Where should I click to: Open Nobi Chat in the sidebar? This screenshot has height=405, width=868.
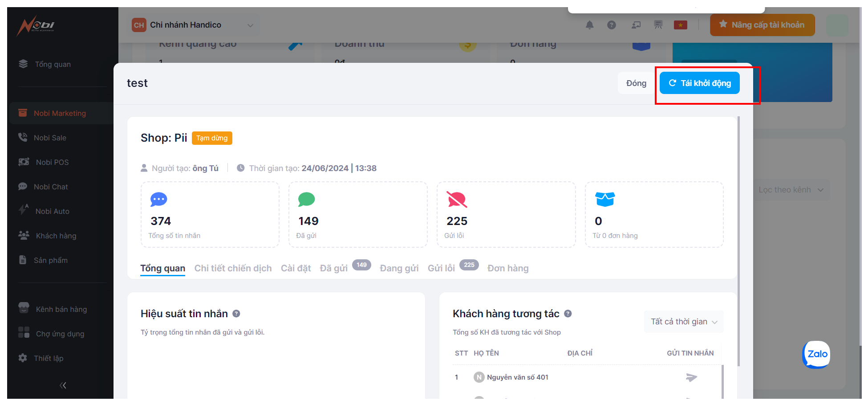51,187
